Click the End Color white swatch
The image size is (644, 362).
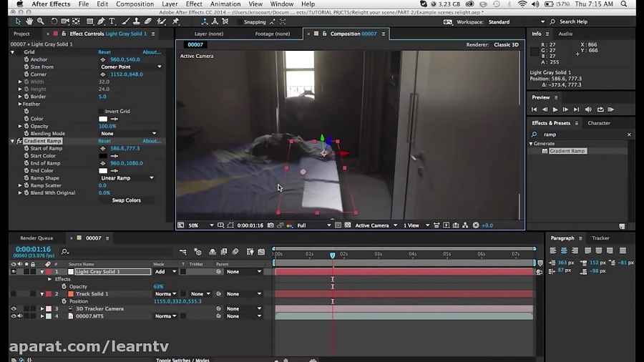(x=103, y=171)
